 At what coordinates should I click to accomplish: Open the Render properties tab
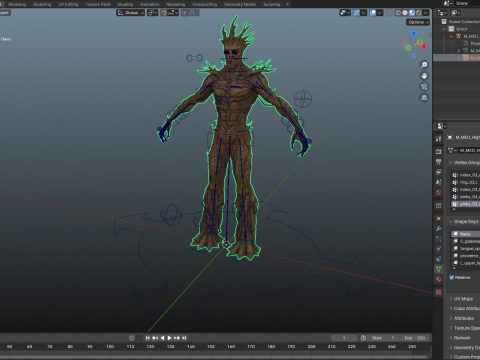click(x=439, y=151)
